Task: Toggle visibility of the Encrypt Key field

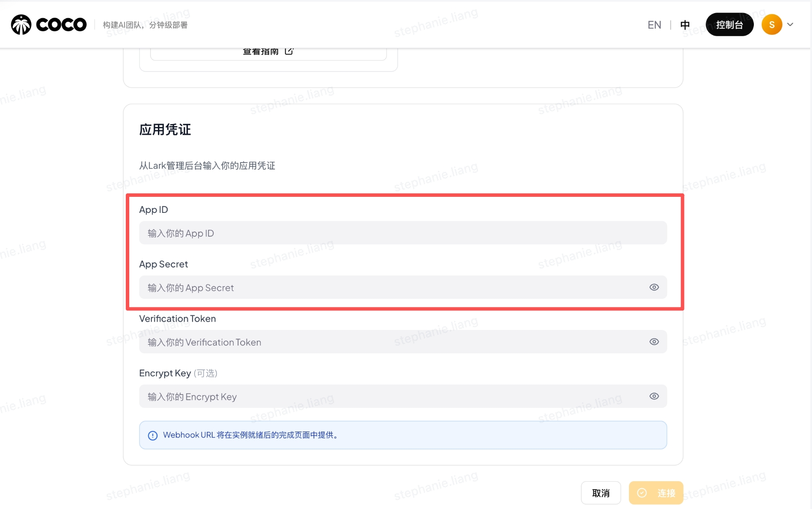Action: 654,396
